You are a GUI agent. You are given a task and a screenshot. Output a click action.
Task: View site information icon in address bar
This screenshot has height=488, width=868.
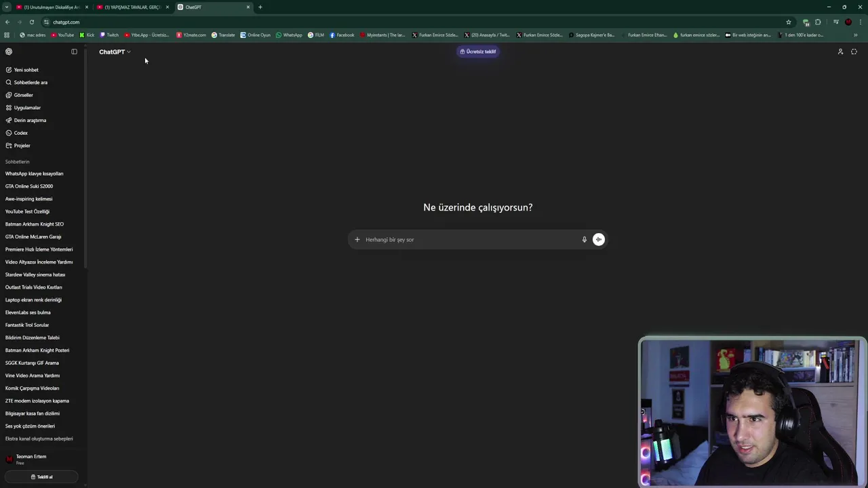click(46, 22)
